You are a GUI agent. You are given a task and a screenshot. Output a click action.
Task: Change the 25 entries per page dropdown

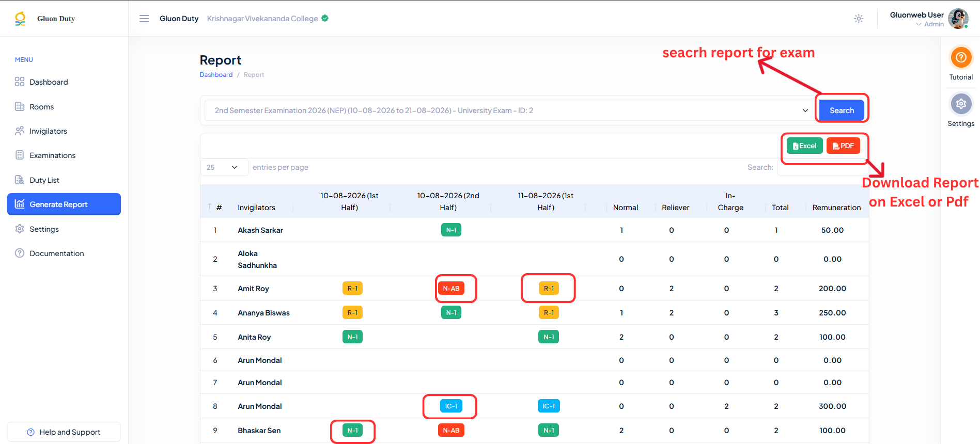tap(224, 167)
